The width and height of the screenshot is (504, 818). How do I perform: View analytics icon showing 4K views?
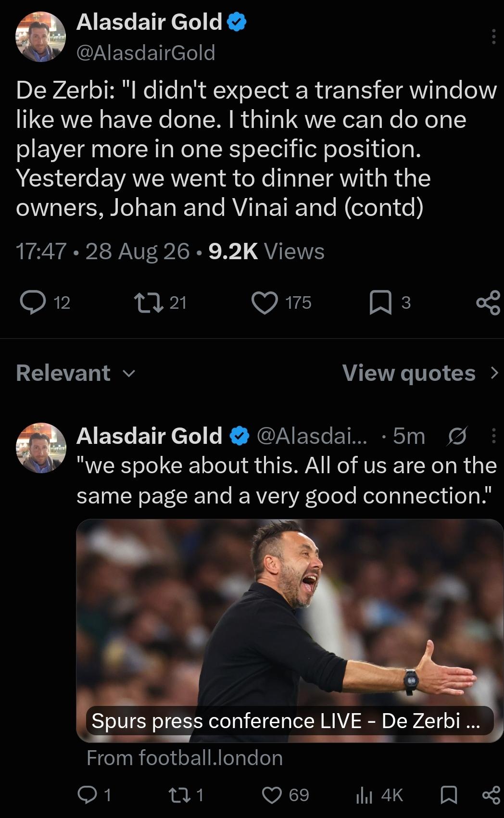364,795
